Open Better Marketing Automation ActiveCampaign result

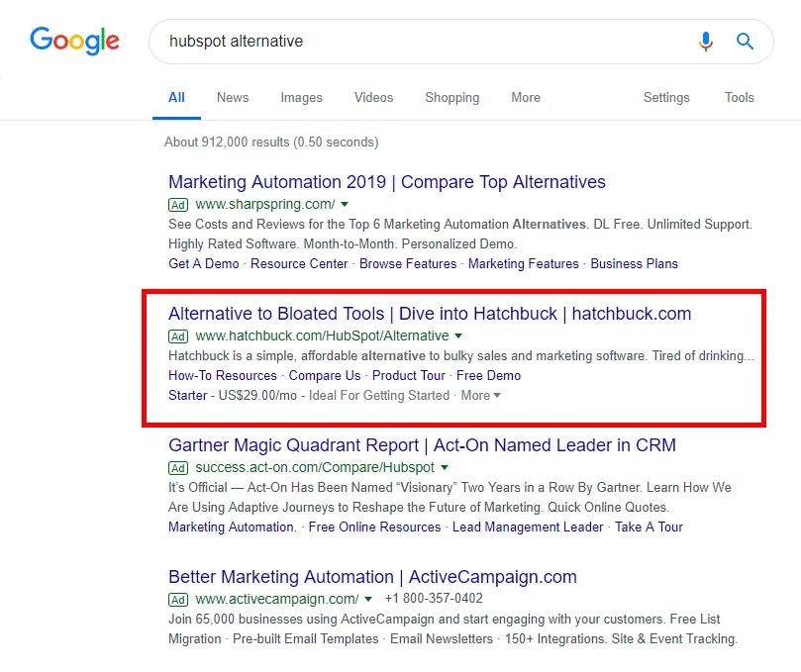(372, 577)
